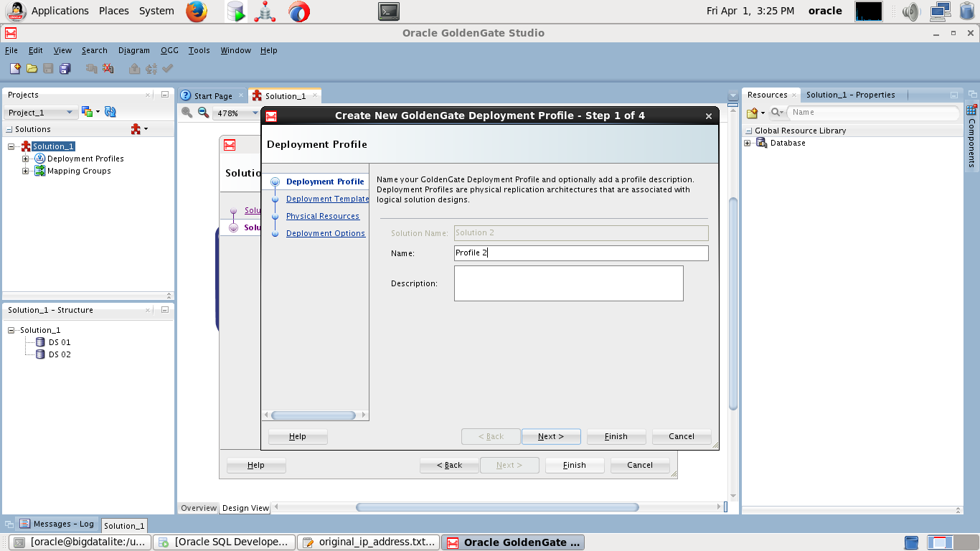Switch to Solution_1 - Properties tab

850,95
